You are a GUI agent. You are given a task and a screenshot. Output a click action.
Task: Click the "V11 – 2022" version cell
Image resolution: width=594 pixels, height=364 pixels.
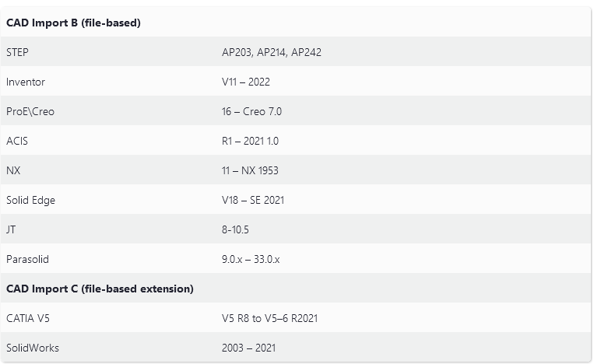(x=246, y=82)
